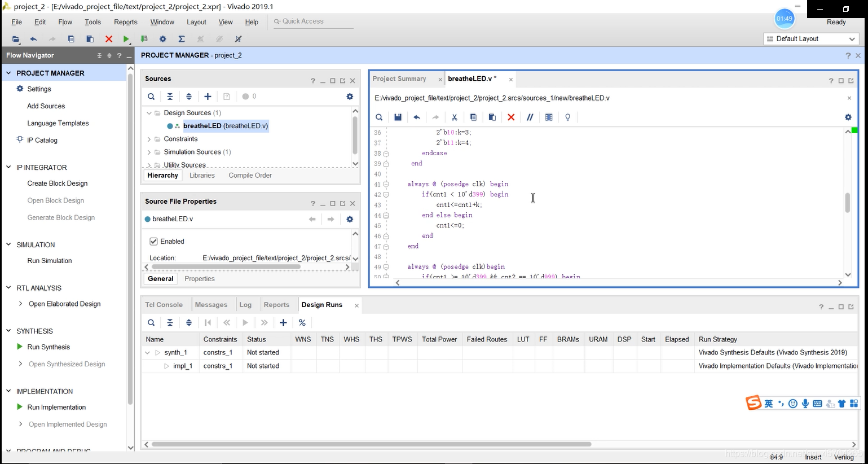Screen dimensions: 868x464
Task: Click the copy icon in editor toolbar
Action: (473, 117)
